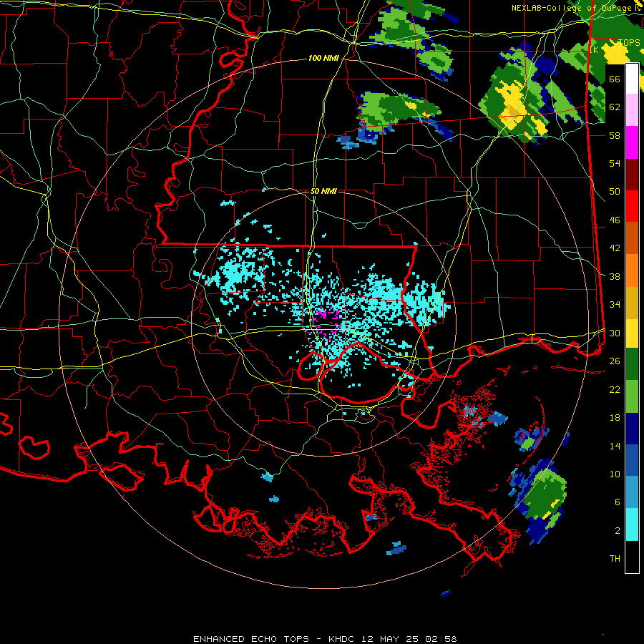
Task: Select the black TH threshold swatch
Action: [632, 557]
